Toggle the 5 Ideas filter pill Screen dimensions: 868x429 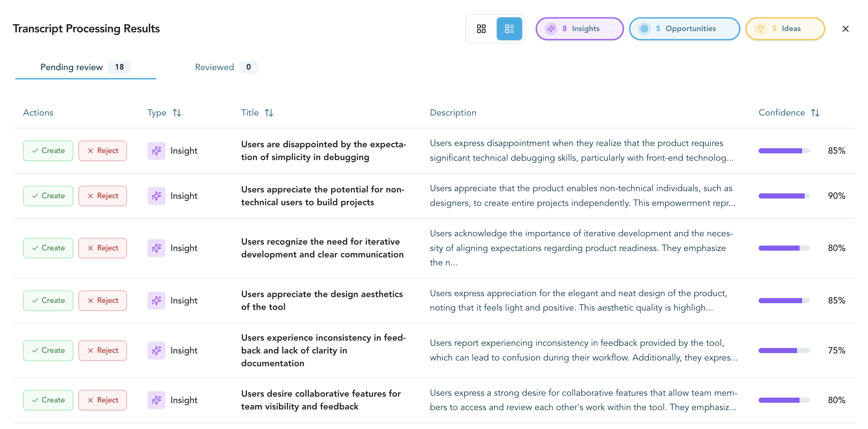pyautogui.click(x=785, y=29)
